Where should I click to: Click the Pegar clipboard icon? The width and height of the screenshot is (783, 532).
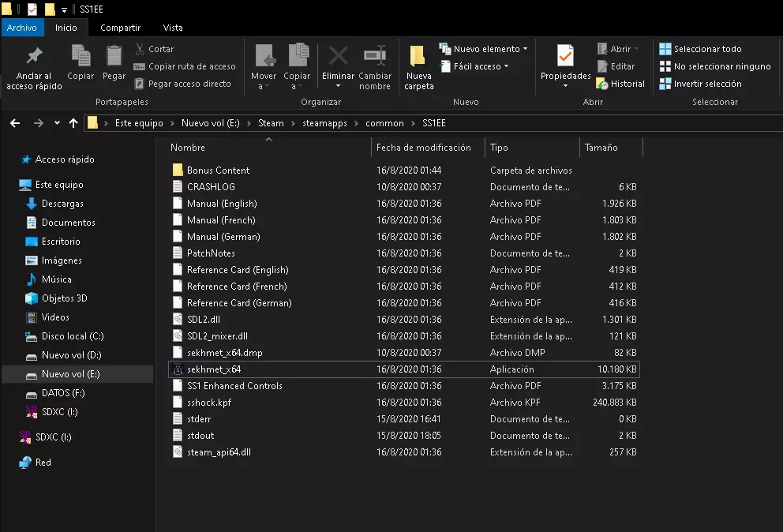[114, 56]
